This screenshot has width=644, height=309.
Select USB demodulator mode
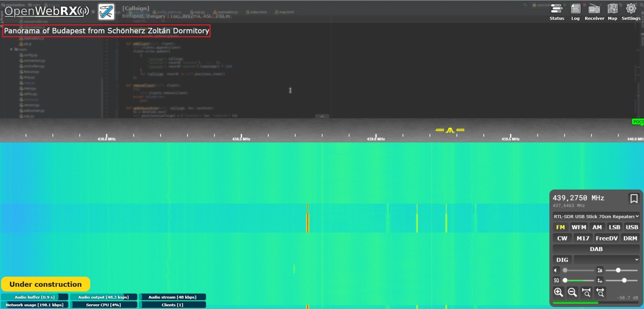pyautogui.click(x=632, y=227)
